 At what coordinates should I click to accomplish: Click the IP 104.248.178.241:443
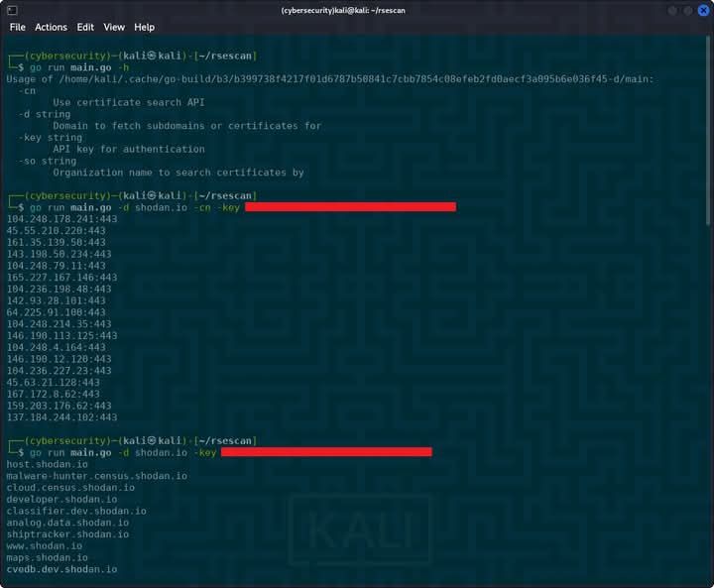point(61,219)
